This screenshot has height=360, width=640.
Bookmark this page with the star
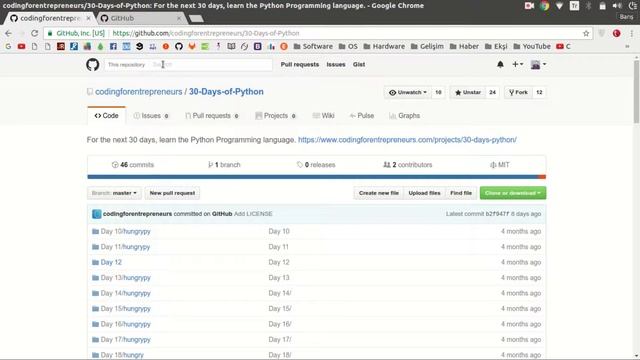(x=586, y=33)
